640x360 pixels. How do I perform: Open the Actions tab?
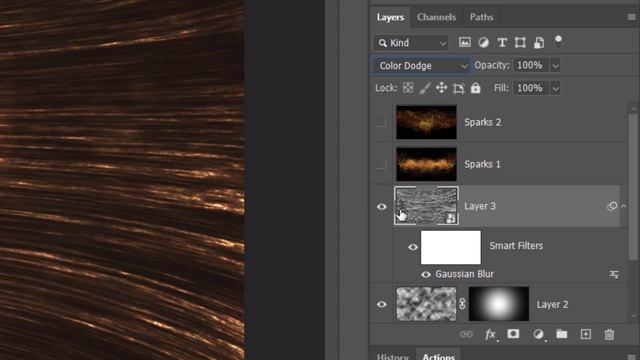pyautogui.click(x=438, y=356)
